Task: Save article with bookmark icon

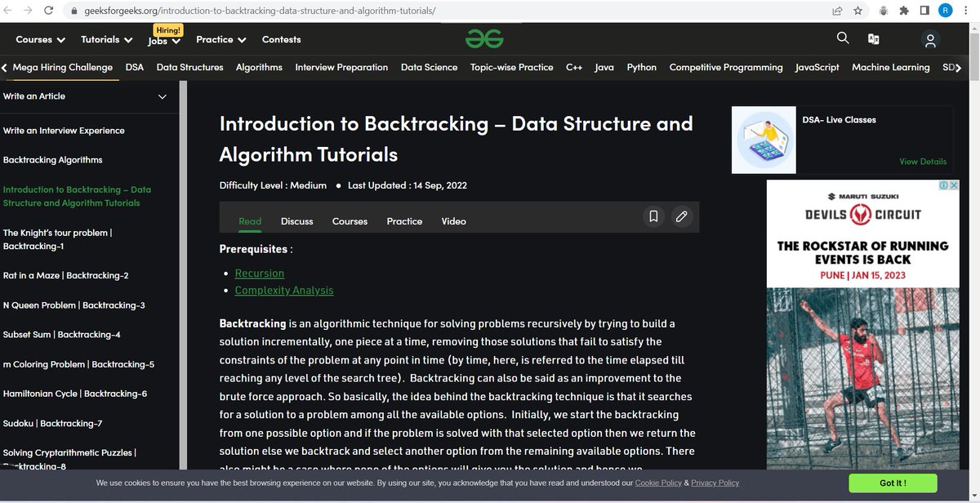Action: pos(653,216)
